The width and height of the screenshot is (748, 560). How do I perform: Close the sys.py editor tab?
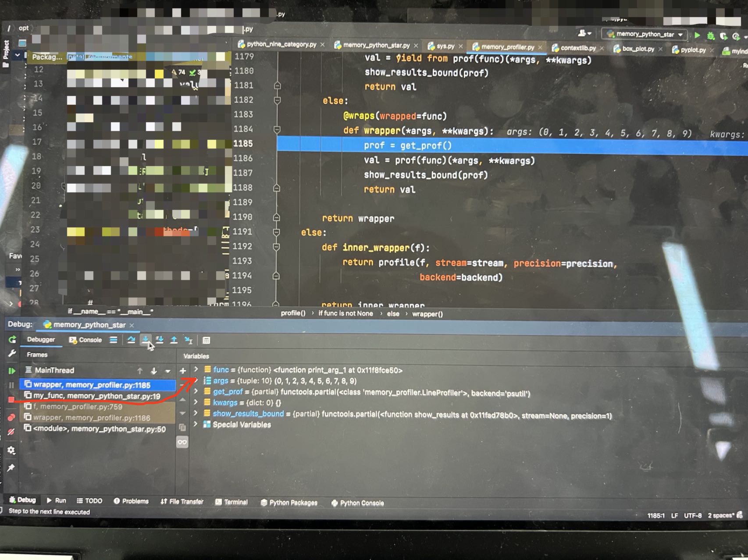(461, 46)
